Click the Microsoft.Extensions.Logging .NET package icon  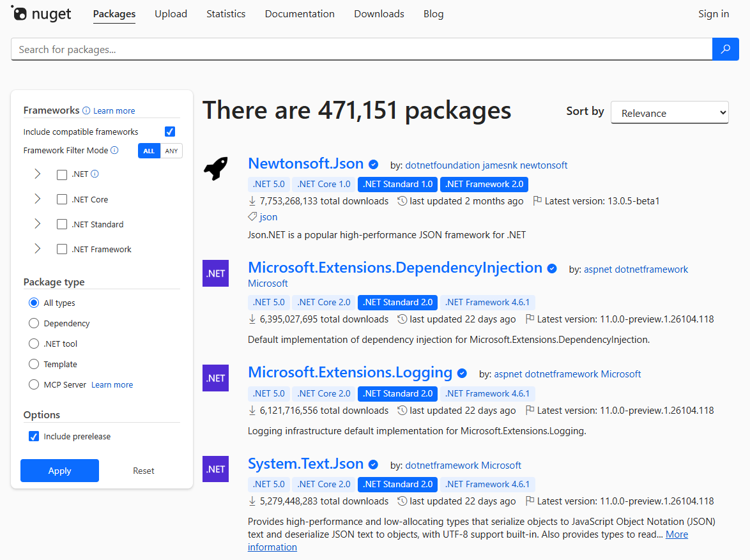(x=216, y=378)
